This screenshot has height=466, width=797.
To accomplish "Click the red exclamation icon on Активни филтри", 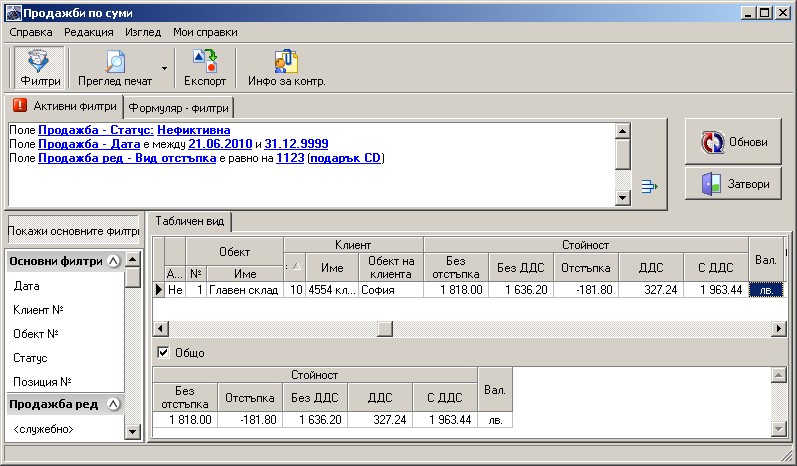I will (x=19, y=106).
